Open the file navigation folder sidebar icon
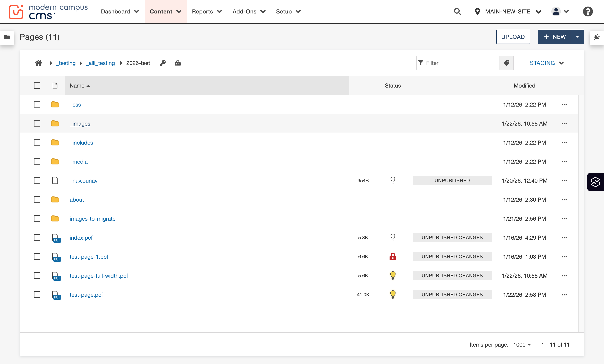The height and width of the screenshot is (364, 604). pyautogui.click(x=7, y=37)
